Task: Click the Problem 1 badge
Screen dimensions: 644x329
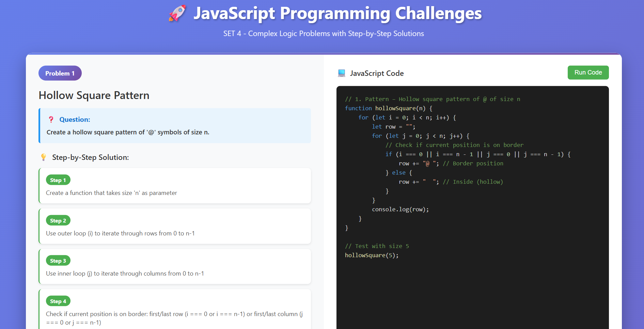Action: (60, 73)
